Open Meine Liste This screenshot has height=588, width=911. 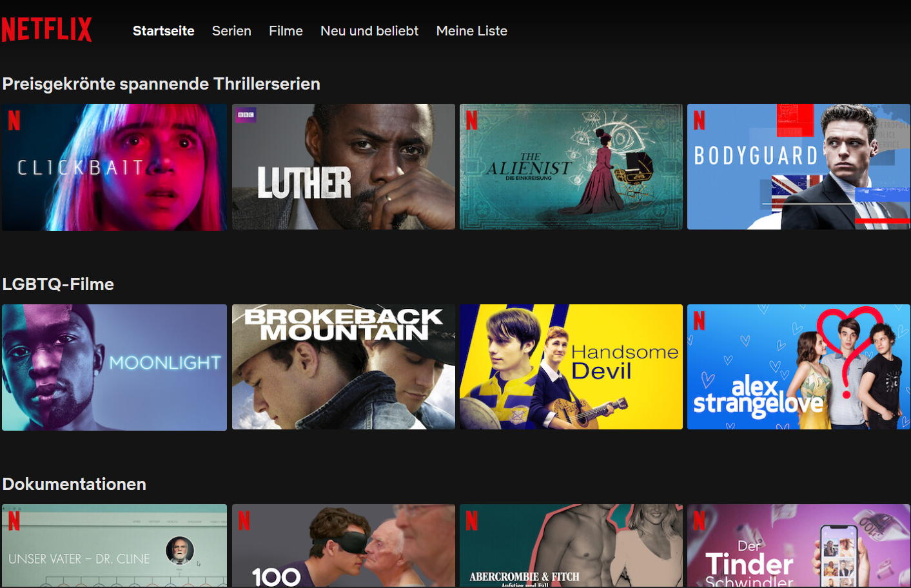472,31
